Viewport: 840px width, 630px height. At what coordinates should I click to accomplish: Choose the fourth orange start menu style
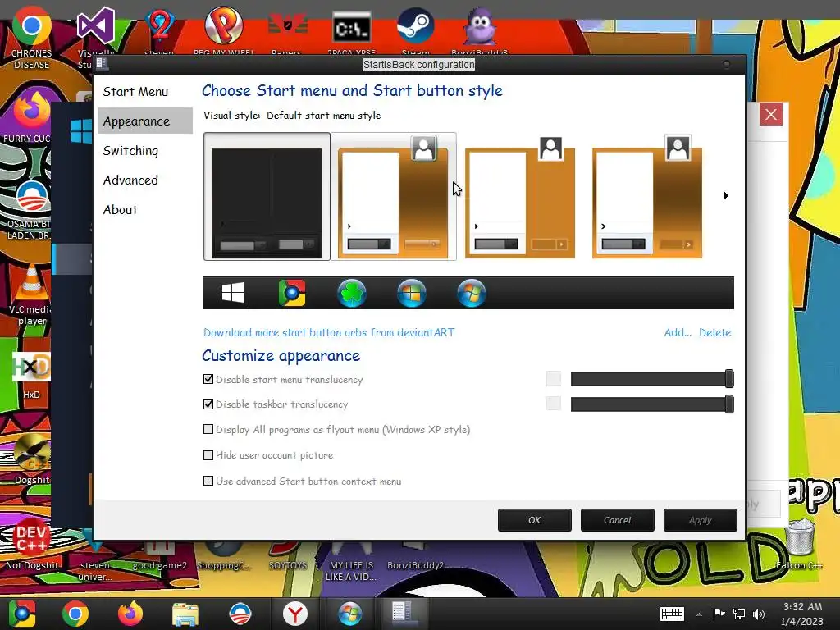pyautogui.click(x=647, y=197)
